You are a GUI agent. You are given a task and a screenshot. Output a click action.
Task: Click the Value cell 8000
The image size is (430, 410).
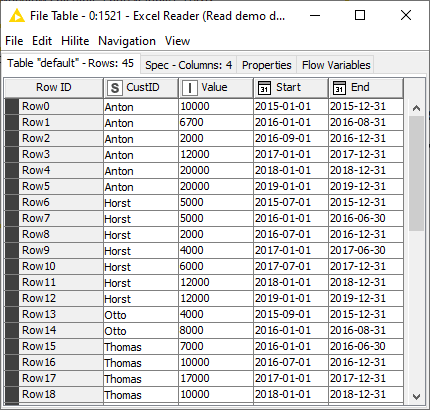click(216, 331)
